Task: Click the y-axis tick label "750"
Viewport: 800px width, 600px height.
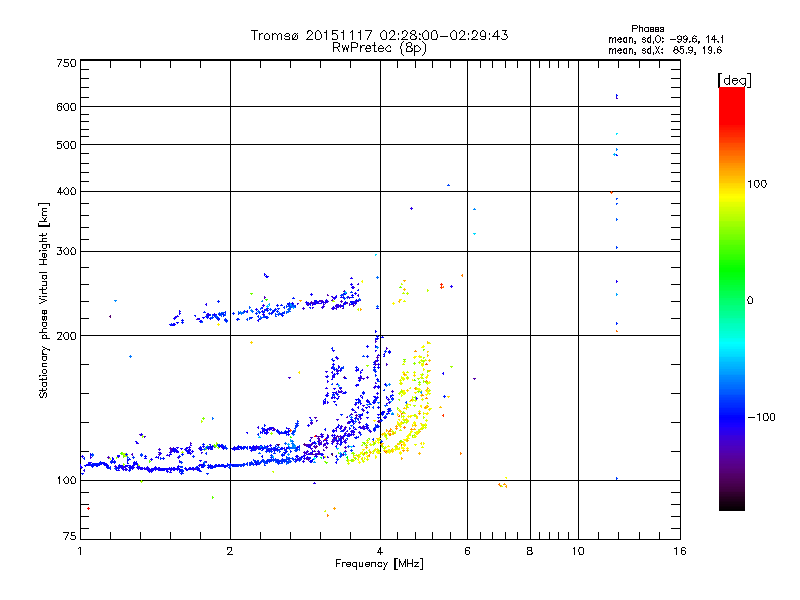Action: 66,63
